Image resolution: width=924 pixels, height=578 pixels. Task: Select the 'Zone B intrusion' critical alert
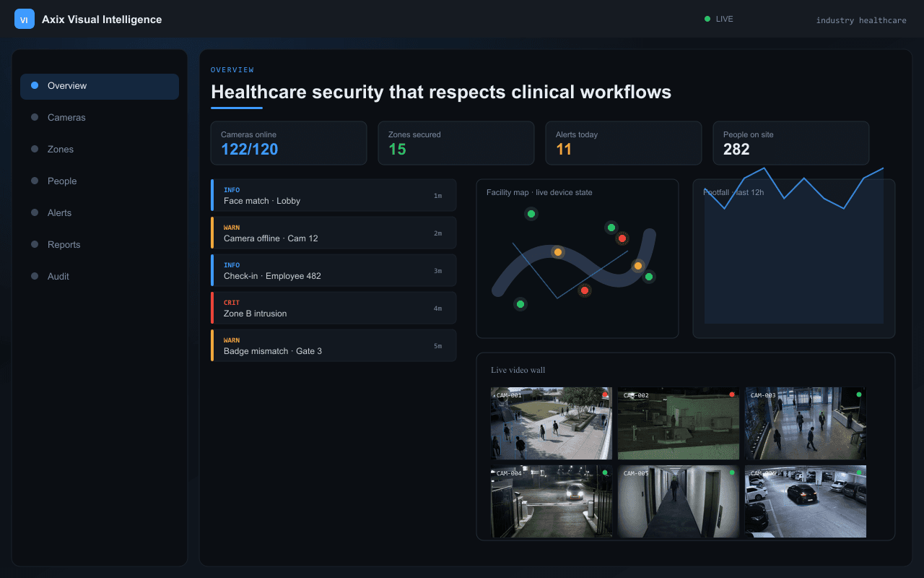tap(334, 308)
